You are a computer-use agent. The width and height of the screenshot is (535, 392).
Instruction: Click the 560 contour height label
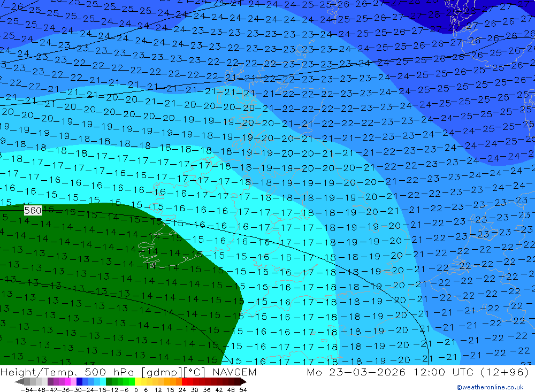[33, 211]
